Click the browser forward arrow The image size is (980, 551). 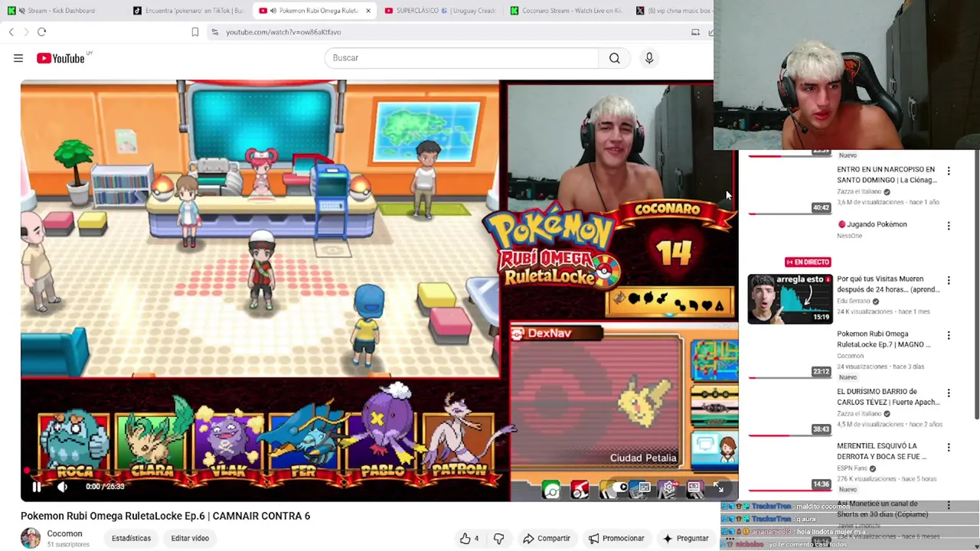(x=26, y=32)
